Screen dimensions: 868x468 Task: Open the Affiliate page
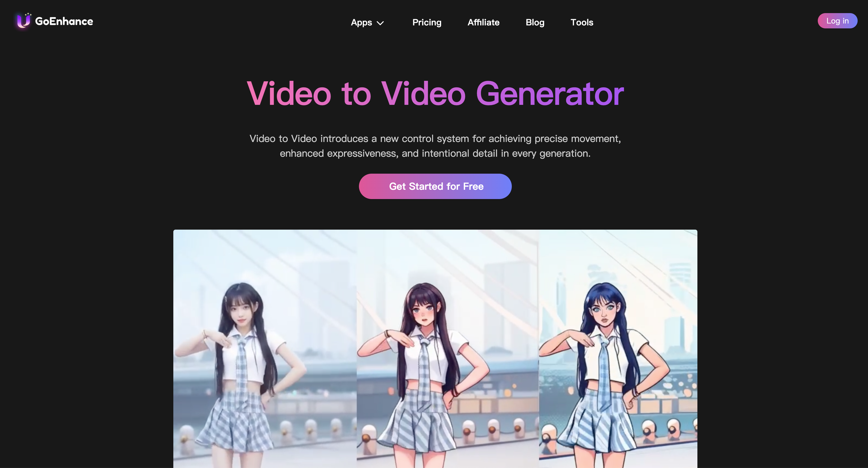point(483,22)
